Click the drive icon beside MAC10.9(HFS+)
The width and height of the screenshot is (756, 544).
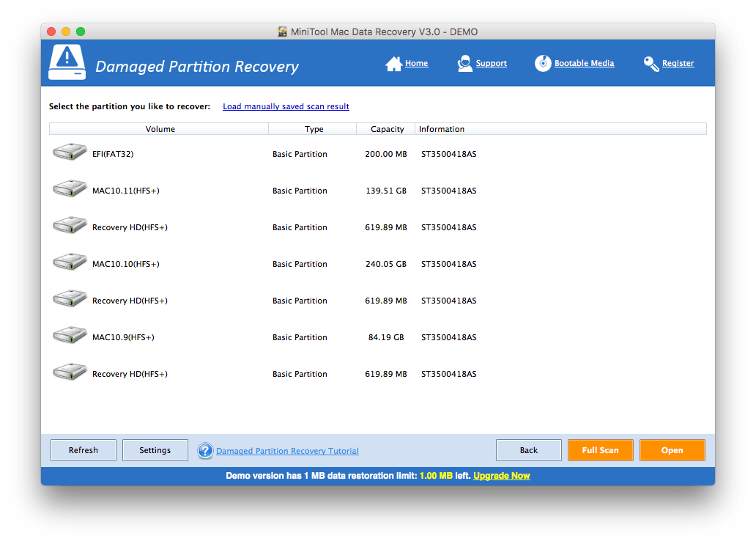coord(69,334)
